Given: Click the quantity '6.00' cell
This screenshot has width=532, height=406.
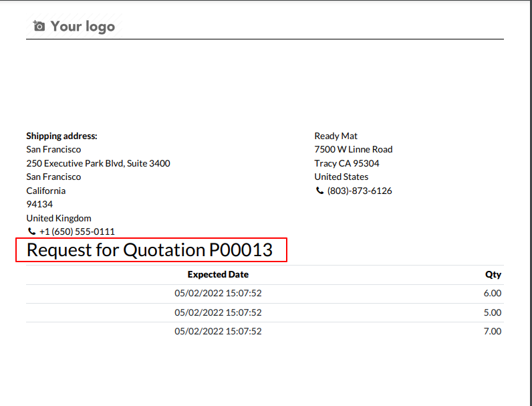Looking at the screenshot, I should tap(493, 293).
